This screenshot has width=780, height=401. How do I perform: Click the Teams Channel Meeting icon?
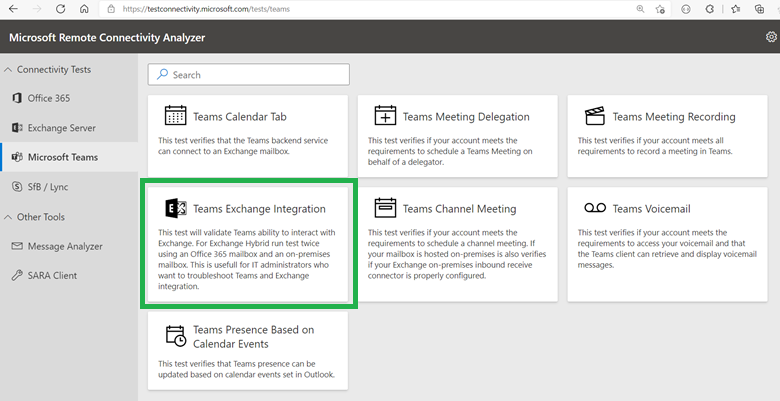point(385,207)
